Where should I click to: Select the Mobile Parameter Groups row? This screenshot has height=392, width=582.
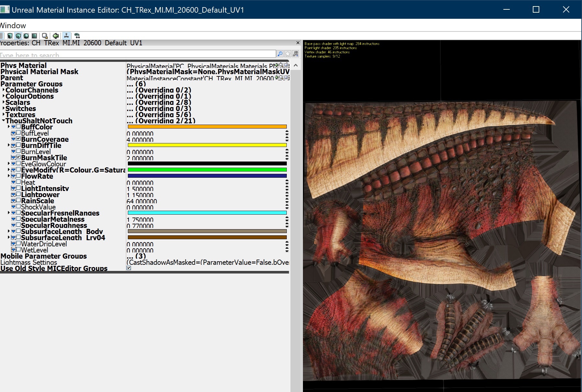coord(145,256)
